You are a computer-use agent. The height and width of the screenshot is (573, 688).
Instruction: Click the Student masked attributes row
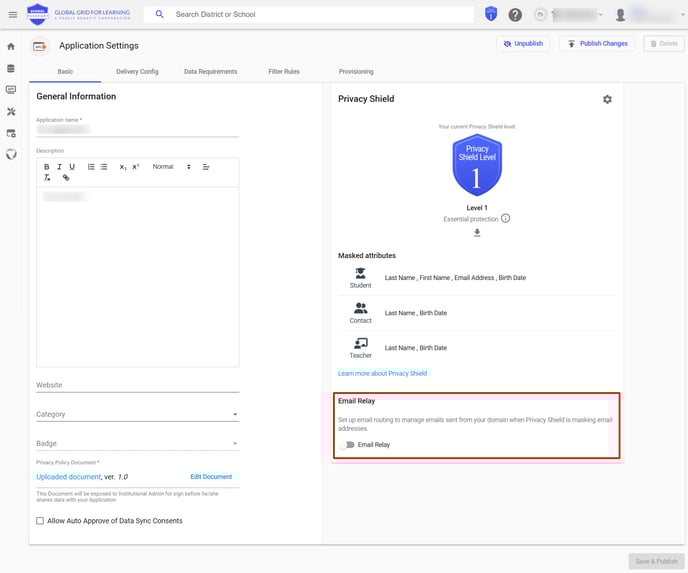477,278
